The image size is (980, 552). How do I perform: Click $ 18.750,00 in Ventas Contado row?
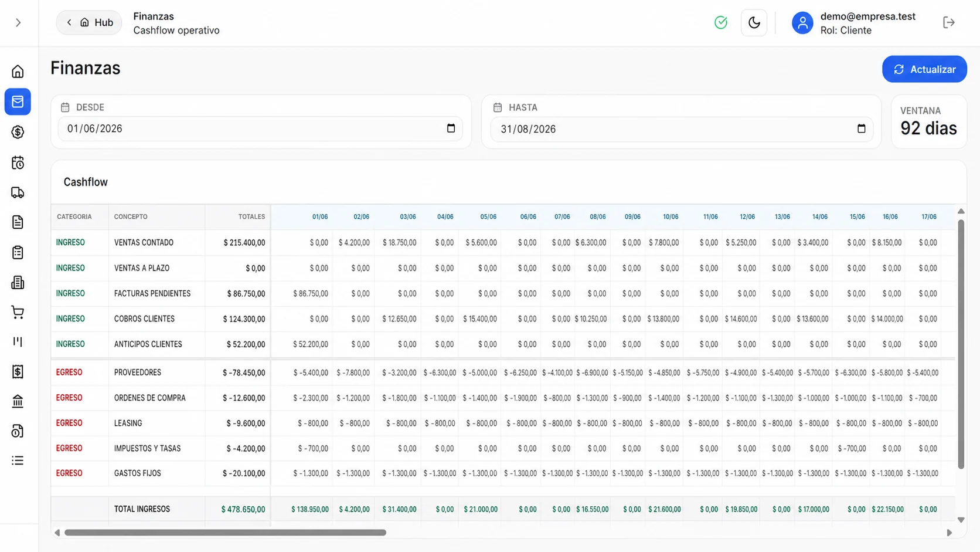pos(399,243)
